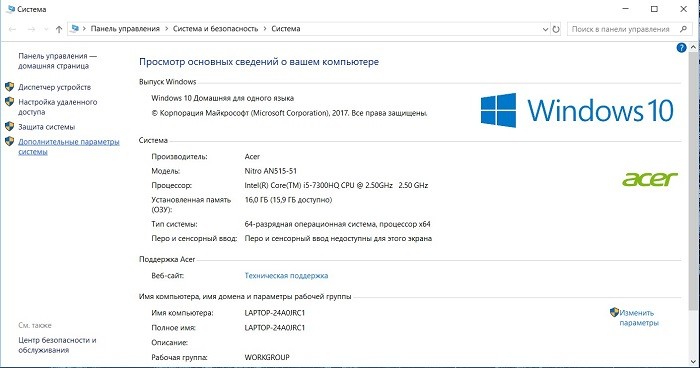Viewport: 700px width, 368px height.
Task: Click the shield icon beside Защита системы
Action: pyautogui.click(x=9, y=126)
